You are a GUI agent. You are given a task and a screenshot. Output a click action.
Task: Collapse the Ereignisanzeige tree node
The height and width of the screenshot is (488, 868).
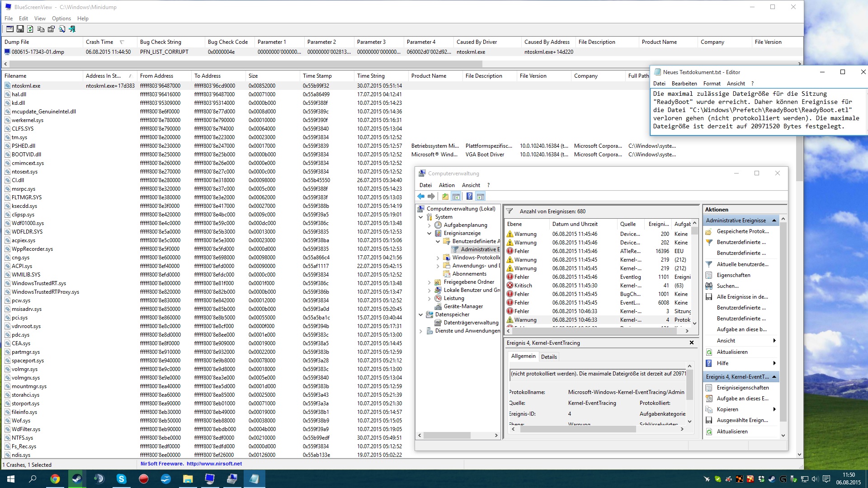click(x=429, y=233)
